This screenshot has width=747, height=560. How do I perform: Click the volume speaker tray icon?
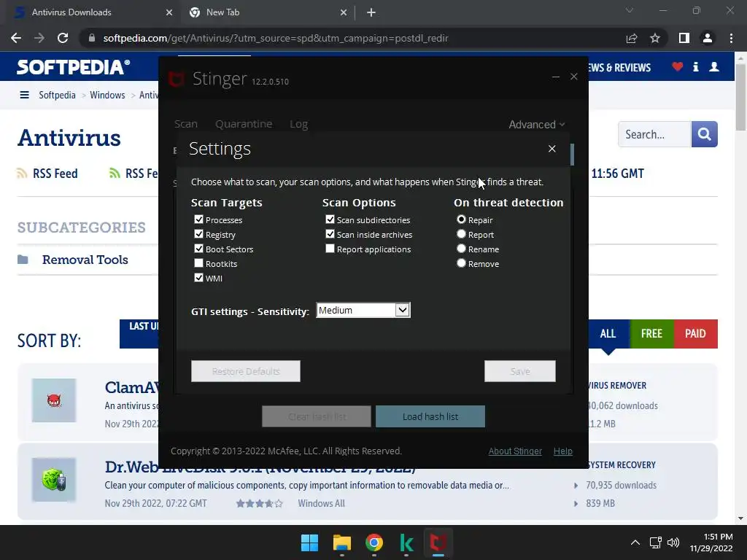[673, 542]
